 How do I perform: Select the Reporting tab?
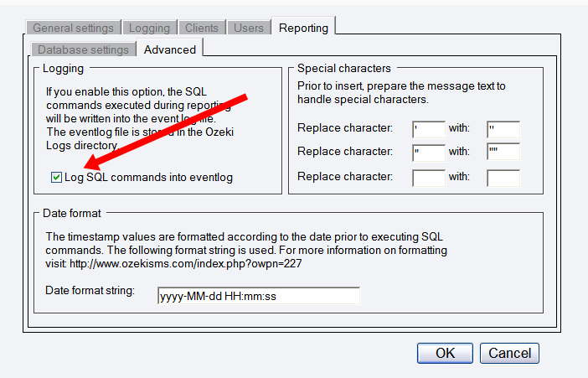pyautogui.click(x=303, y=28)
